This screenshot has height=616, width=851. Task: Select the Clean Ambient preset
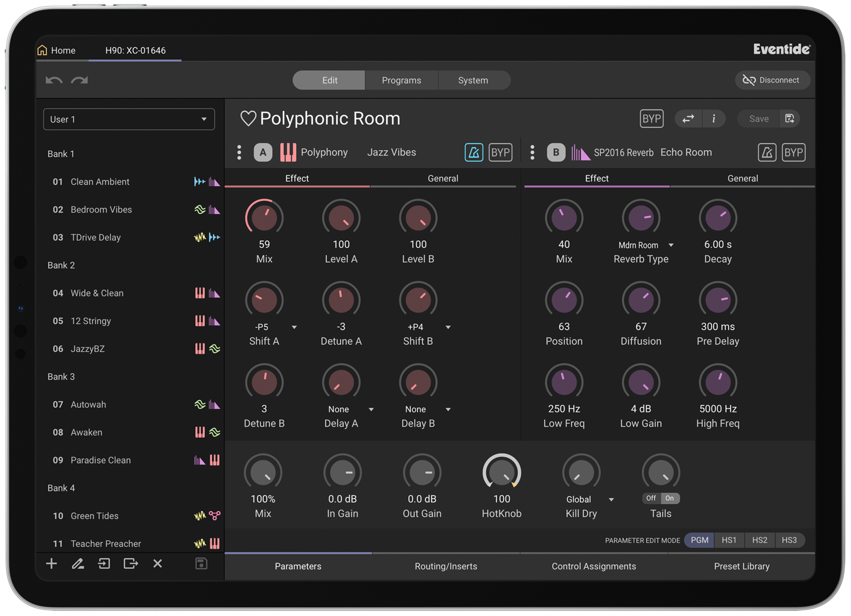pos(100,182)
